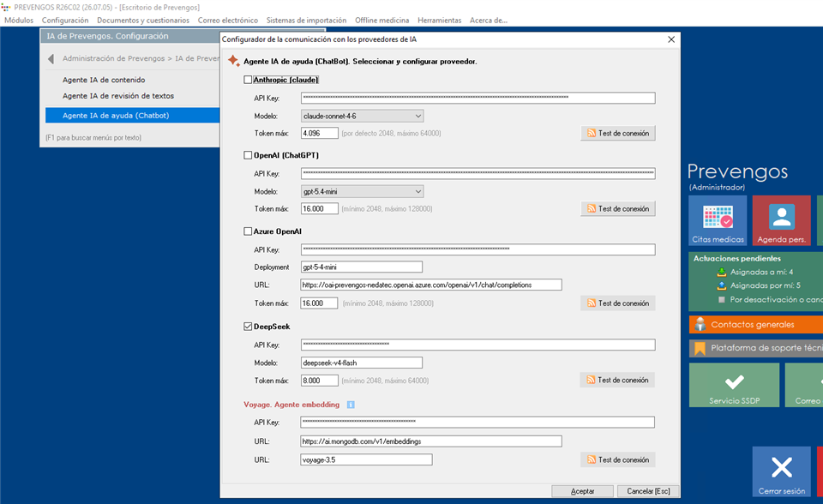This screenshot has width=823, height=504.
Task: Open the Offline medicina menu
Action: (382, 21)
